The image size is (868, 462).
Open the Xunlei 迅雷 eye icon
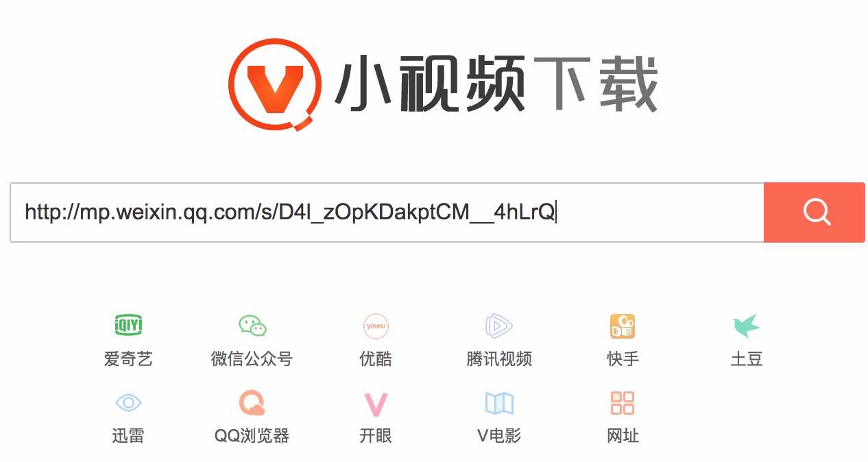[128, 402]
